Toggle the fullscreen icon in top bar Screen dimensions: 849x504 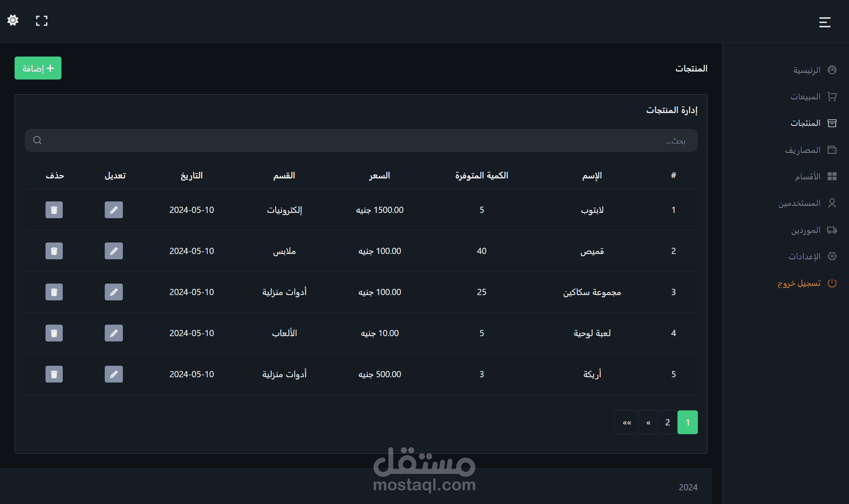point(42,21)
